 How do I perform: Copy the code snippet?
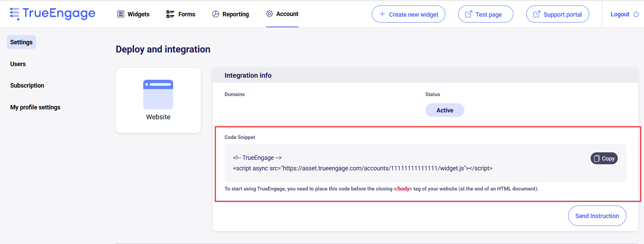click(604, 158)
